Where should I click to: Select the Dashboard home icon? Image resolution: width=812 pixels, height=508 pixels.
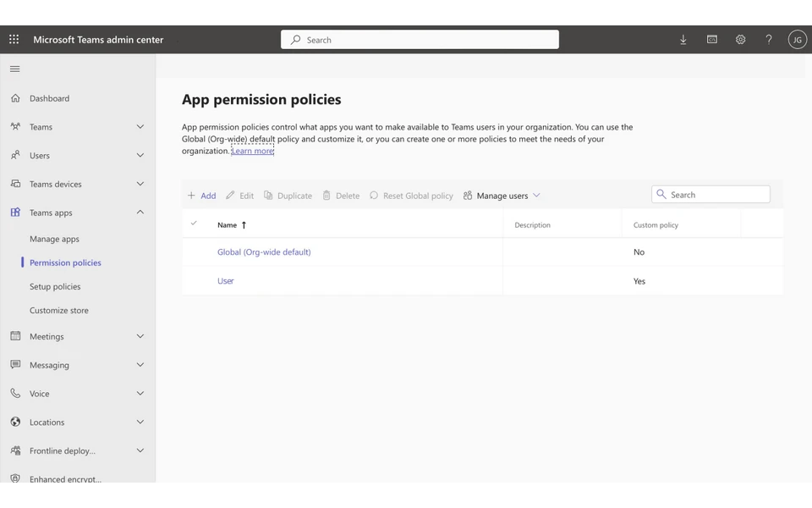(x=14, y=97)
